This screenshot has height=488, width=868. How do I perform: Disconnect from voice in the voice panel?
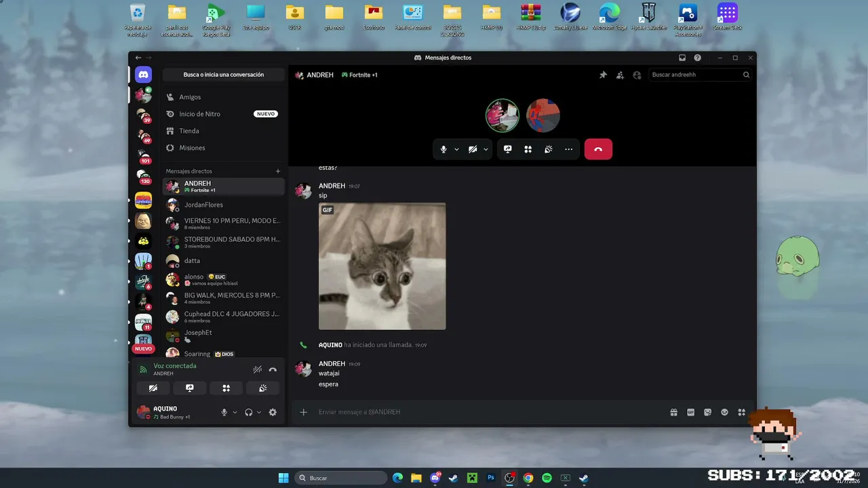(273, 369)
